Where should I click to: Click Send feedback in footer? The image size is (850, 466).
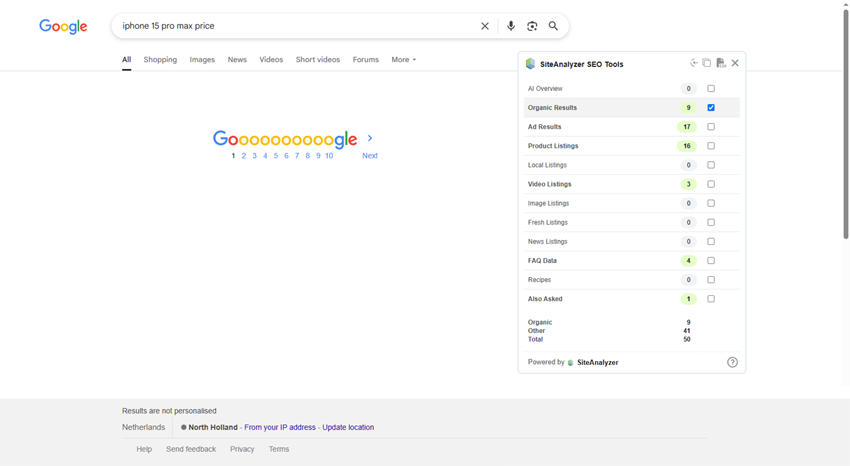[x=191, y=449]
